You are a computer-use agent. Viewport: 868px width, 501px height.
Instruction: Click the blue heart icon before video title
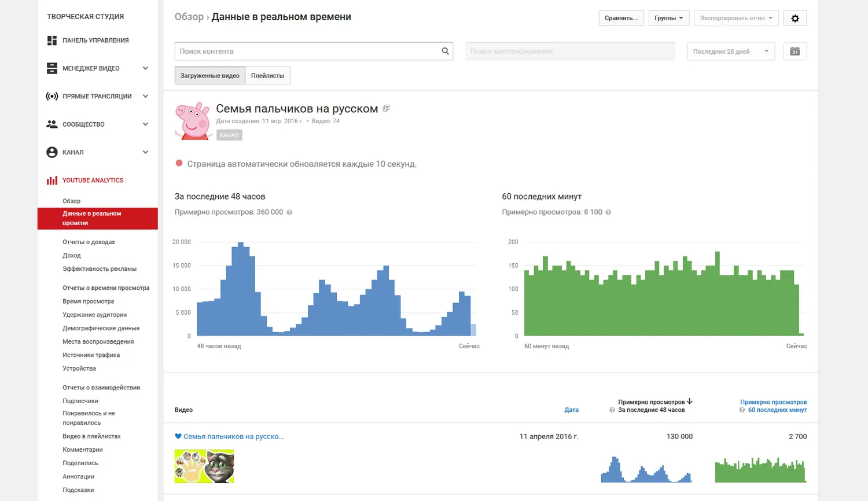[x=178, y=437]
